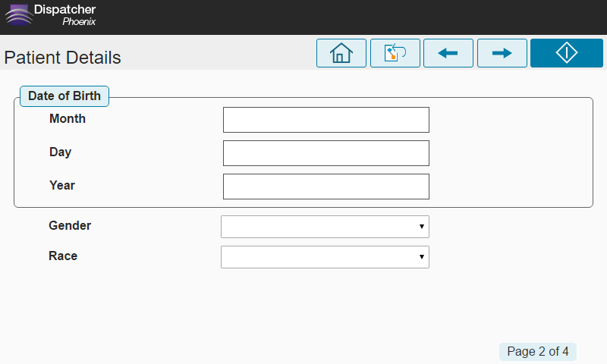Advance with the right arrow button
Image resolution: width=607 pixels, height=364 pixels.
pos(502,53)
